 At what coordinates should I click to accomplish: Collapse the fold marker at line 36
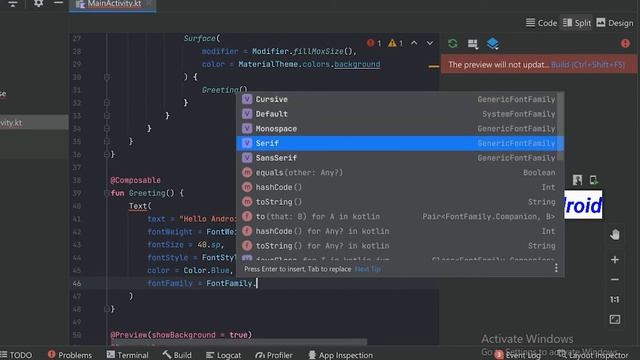[107, 155]
